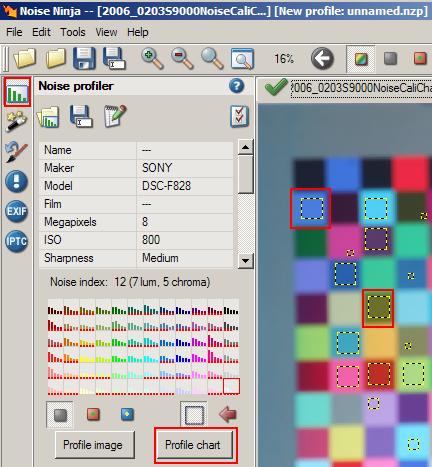Open the Edit menu
This screenshot has width=432, height=467.
click(41, 32)
